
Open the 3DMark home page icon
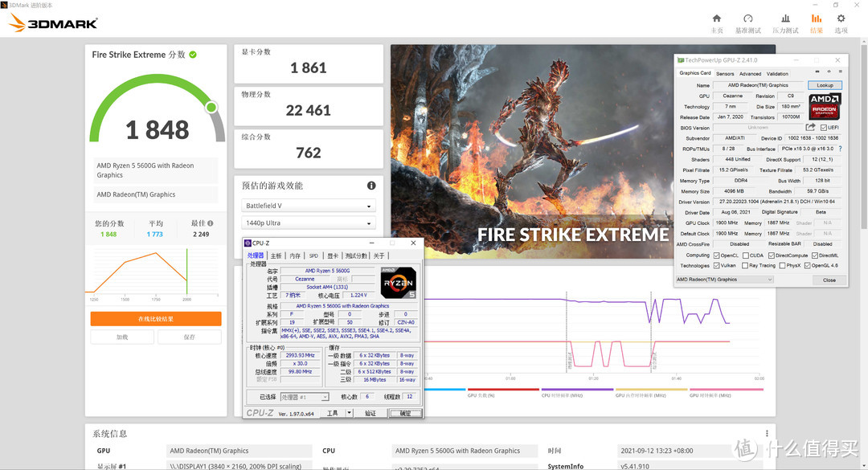(717, 18)
